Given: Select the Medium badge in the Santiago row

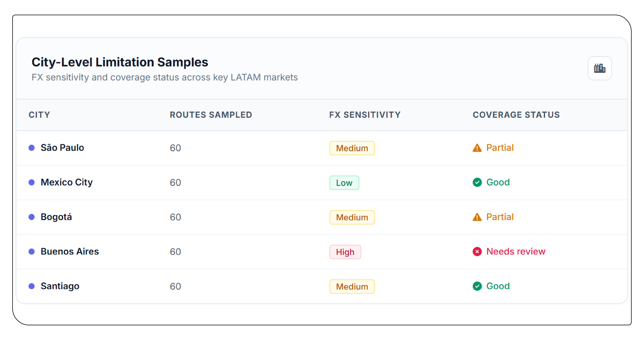Looking at the screenshot, I should 352,286.
